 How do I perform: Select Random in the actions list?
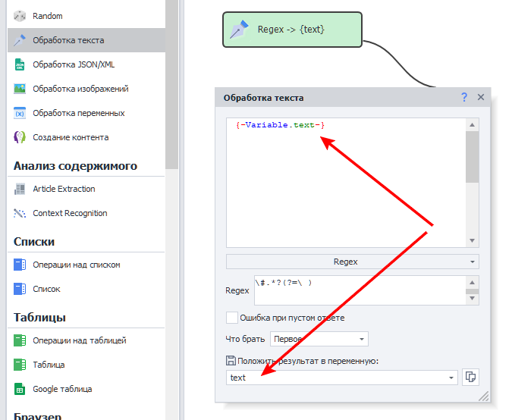click(86, 16)
